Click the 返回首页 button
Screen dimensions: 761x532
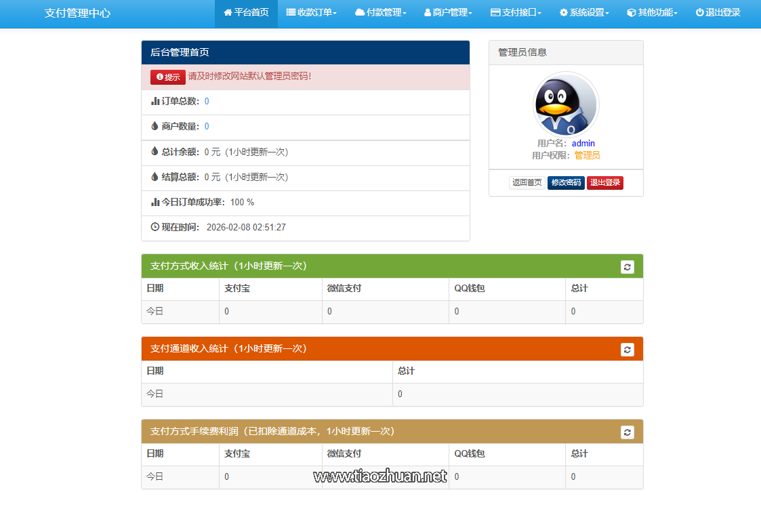527,183
